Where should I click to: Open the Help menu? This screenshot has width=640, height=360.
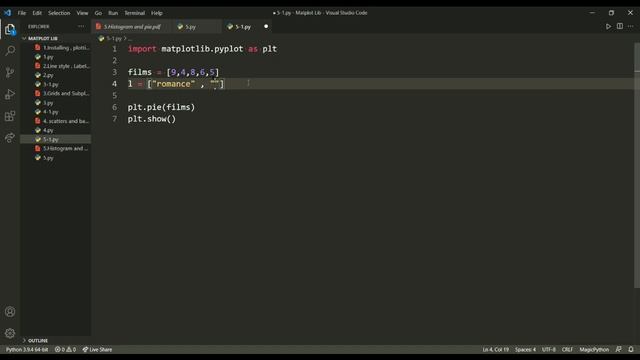157,13
